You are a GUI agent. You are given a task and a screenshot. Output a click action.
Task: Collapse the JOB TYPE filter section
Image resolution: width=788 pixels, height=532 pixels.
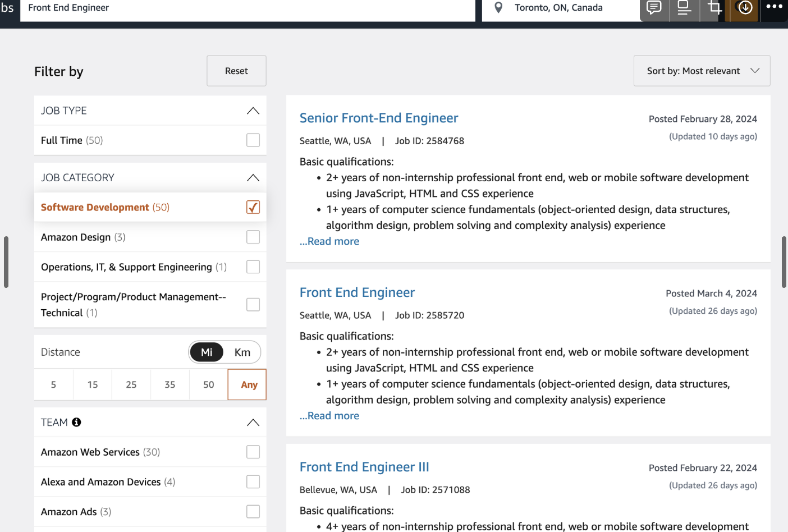(x=253, y=111)
